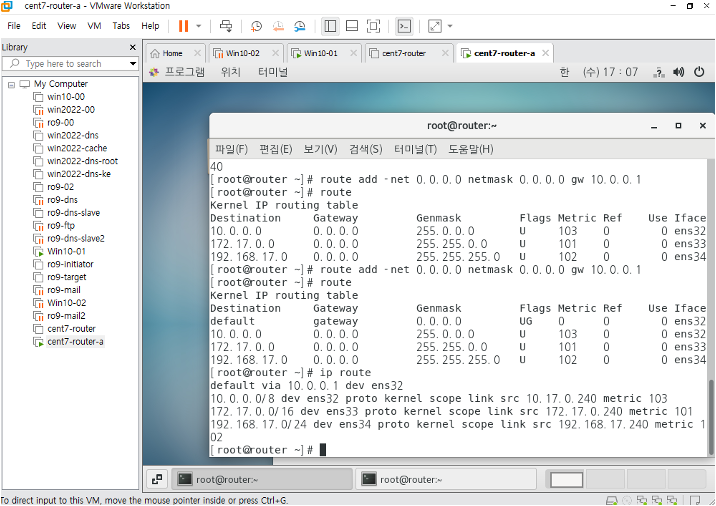This screenshot has height=506, width=716.
Task: Take a snapshot of this VM
Action: coord(256,26)
